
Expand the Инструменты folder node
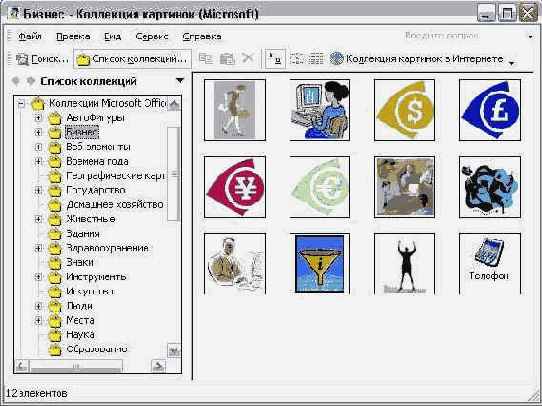coord(38,277)
